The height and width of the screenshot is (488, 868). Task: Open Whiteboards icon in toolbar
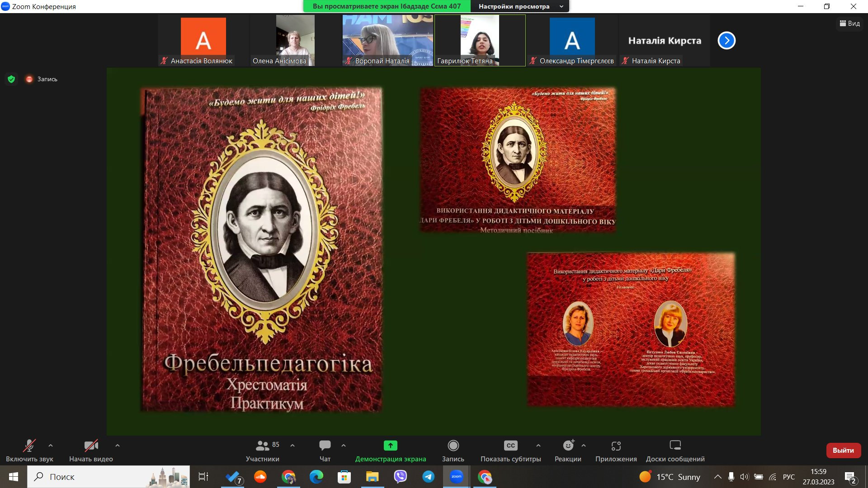(x=675, y=446)
